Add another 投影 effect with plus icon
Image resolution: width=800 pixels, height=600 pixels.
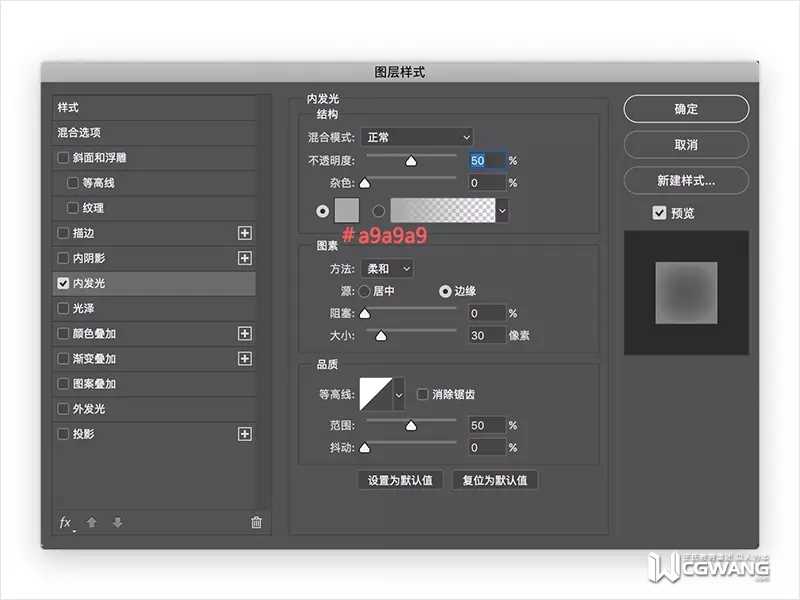tap(245, 434)
